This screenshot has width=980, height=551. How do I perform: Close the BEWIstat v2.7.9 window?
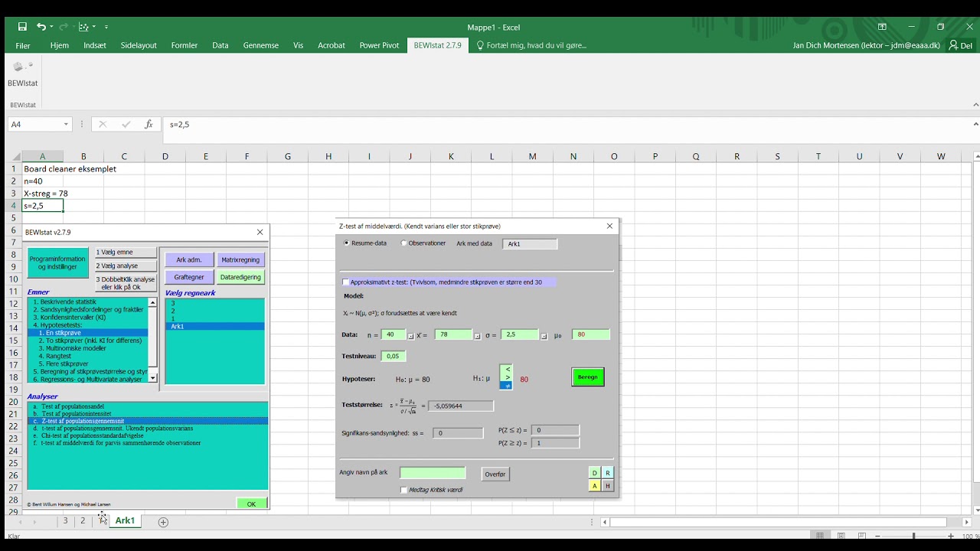pos(260,232)
